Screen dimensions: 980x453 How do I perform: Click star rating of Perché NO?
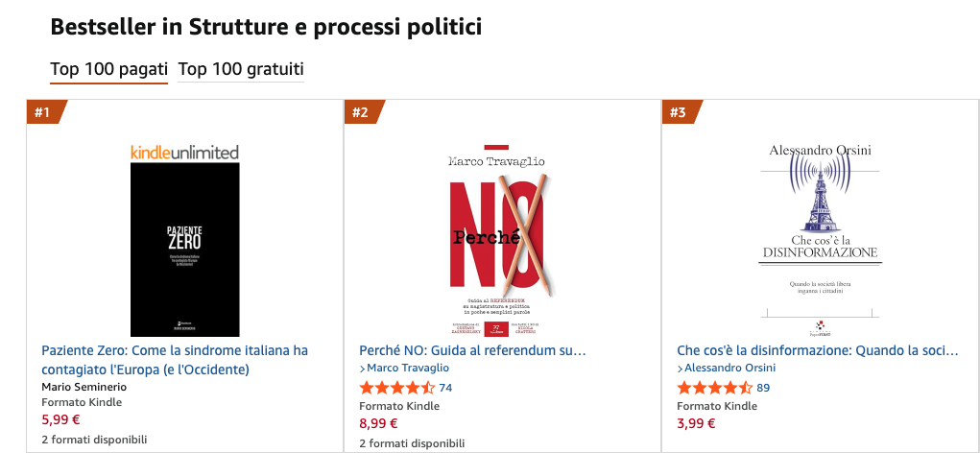396,388
